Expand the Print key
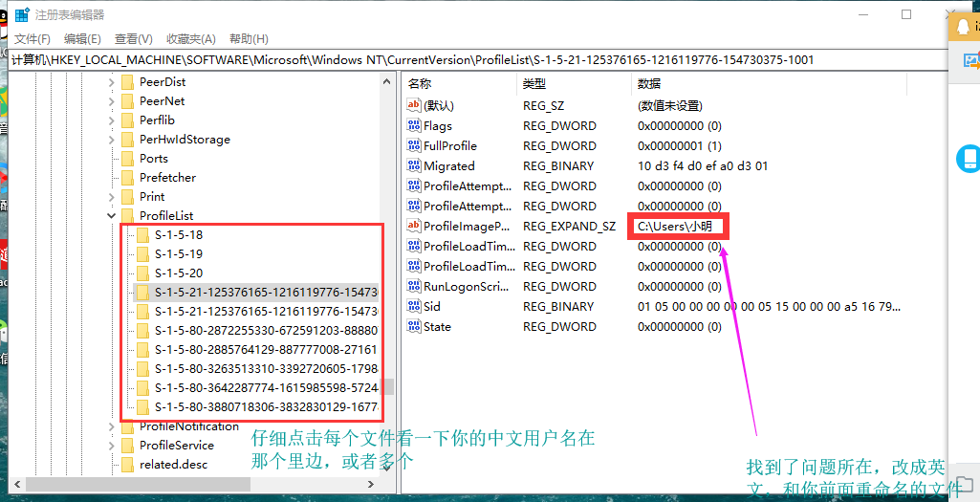Viewport: 980px width, 502px height. click(x=111, y=197)
